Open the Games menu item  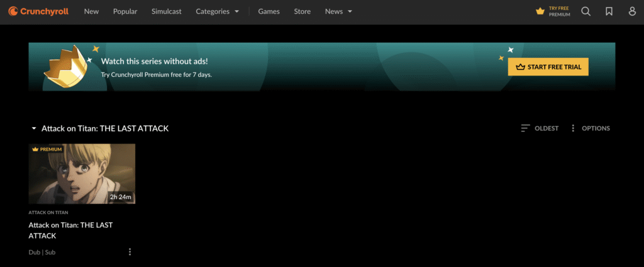(x=269, y=11)
